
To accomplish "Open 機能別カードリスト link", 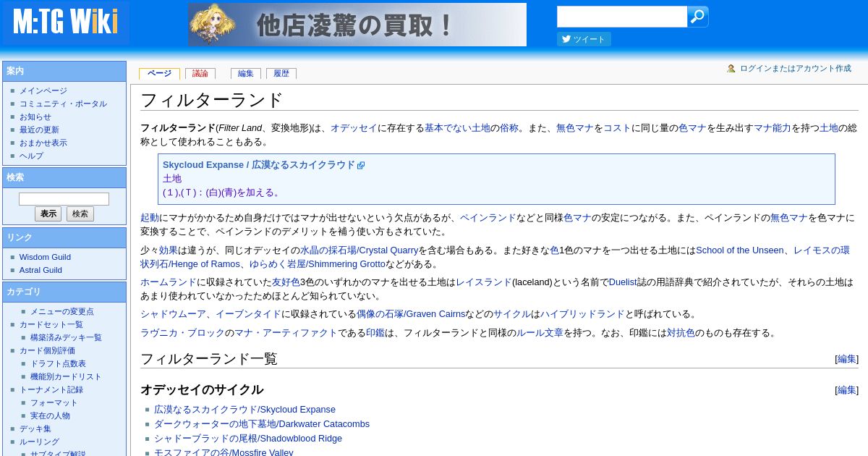I will [66, 377].
